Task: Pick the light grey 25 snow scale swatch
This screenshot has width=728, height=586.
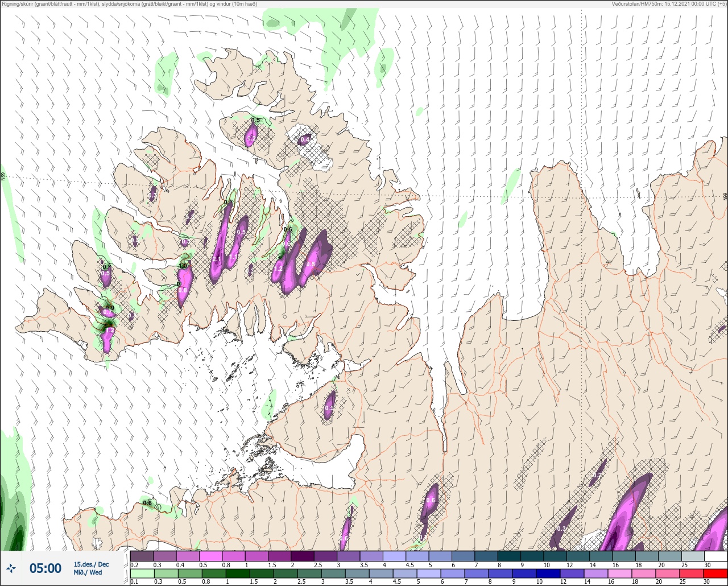Action: point(692,556)
